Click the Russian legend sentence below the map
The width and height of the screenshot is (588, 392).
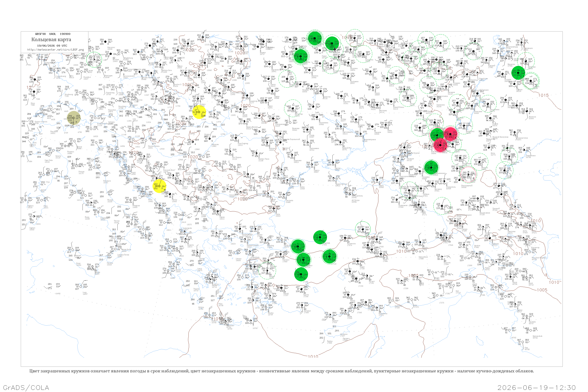(x=281, y=371)
